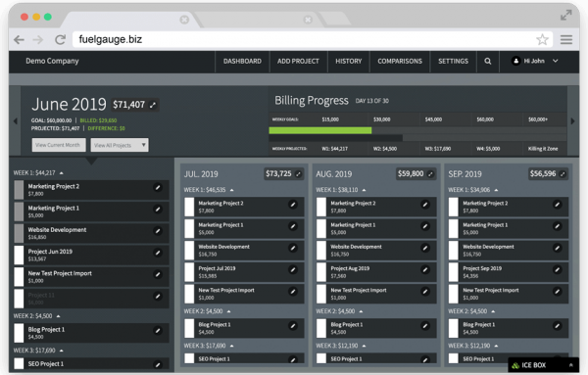
Task: Edit Marketing Project 2 in June Week 1
Action: click(x=158, y=188)
